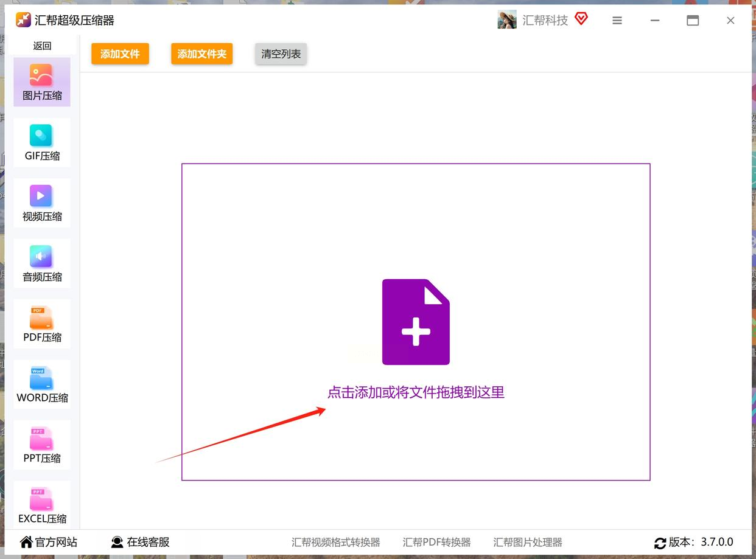Open the WORD压缩 document icon
The width and height of the screenshot is (756, 559).
(41, 377)
